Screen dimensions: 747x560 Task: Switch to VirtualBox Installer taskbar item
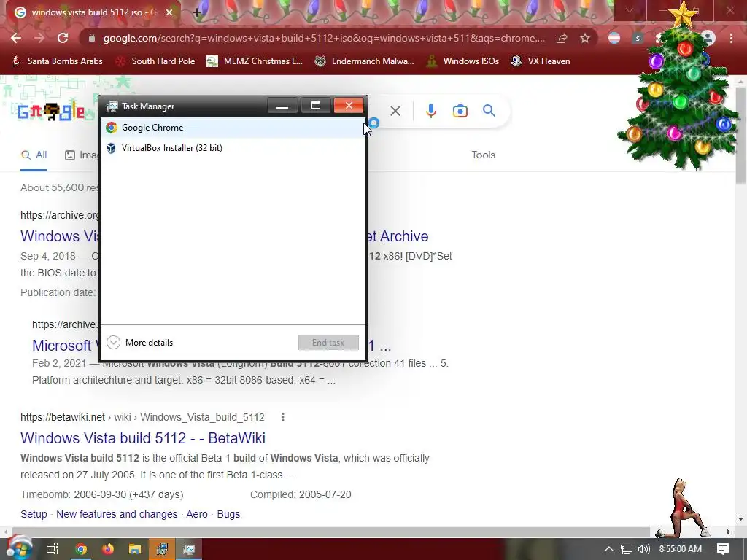tap(162, 549)
